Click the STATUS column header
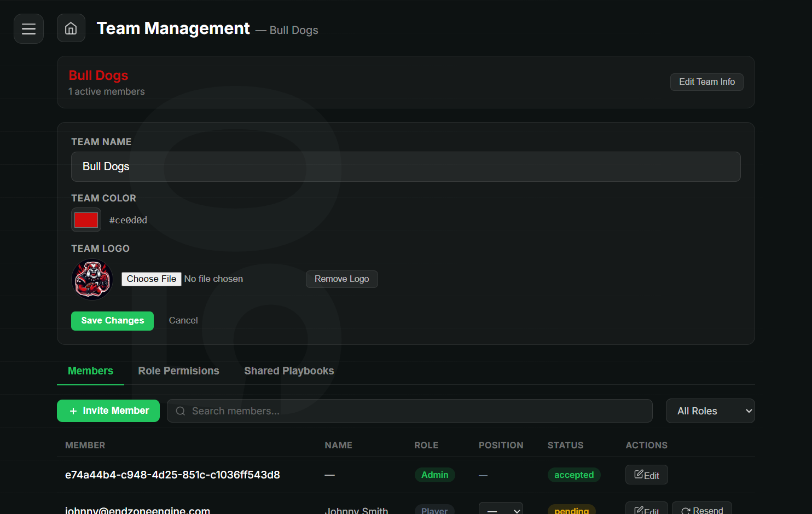The width and height of the screenshot is (812, 514). 565,446
